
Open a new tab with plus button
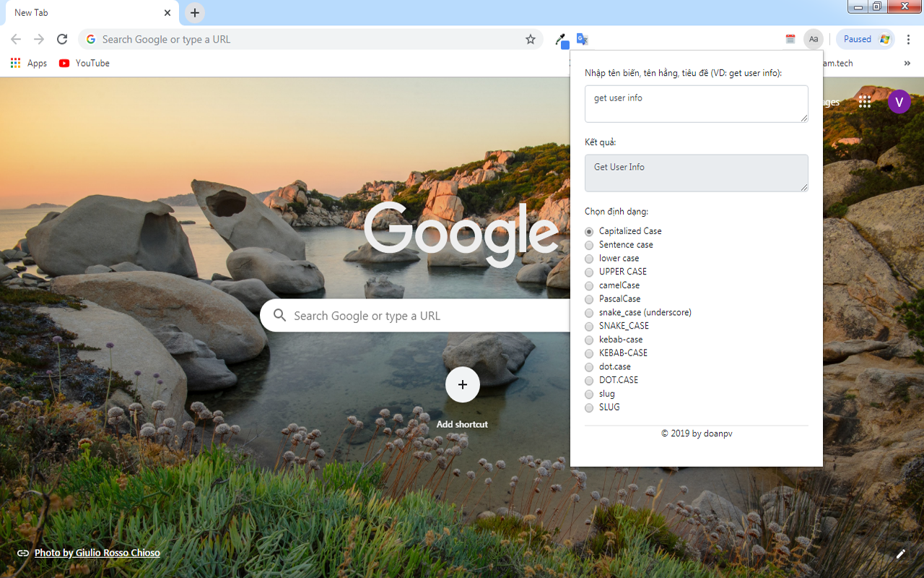coord(194,13)
